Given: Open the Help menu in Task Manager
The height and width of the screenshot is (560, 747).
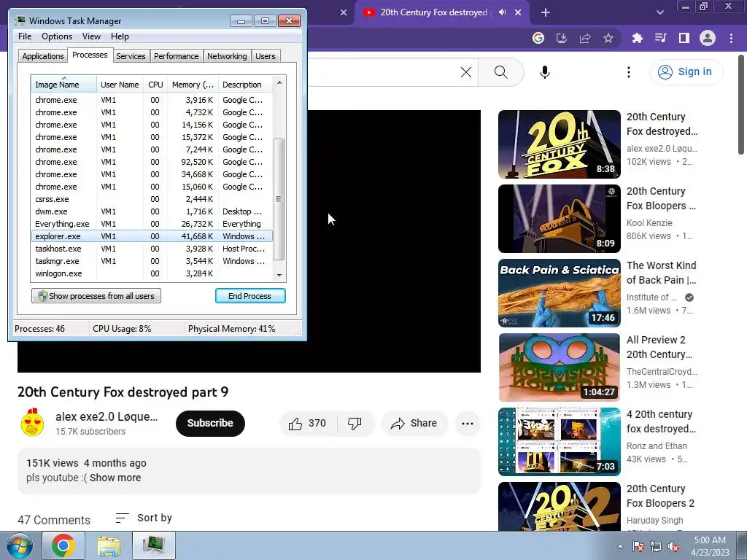Looking at the screenshot, I should point(120,36).
